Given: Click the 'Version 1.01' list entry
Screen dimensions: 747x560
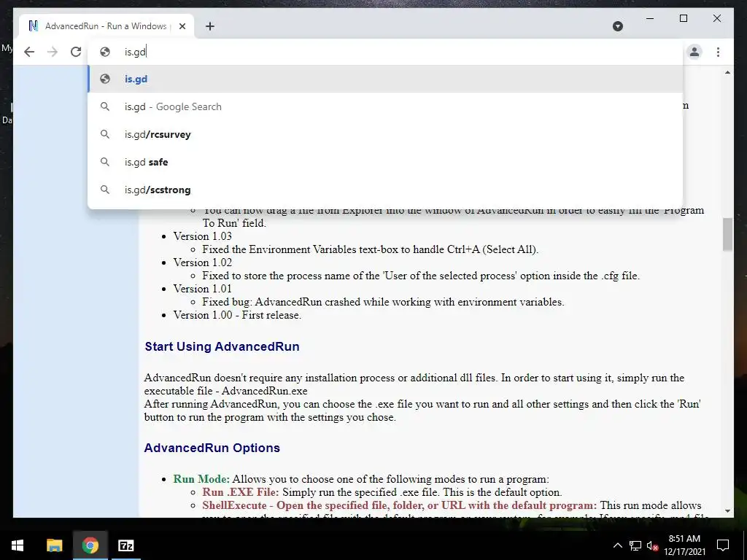Looking at the screenshot, I should [x=203, y=289].
